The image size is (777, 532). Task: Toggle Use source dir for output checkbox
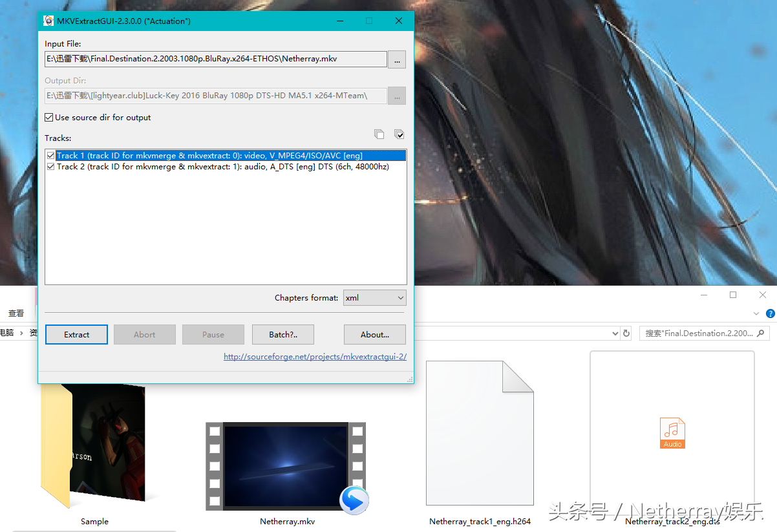[48, 118]
